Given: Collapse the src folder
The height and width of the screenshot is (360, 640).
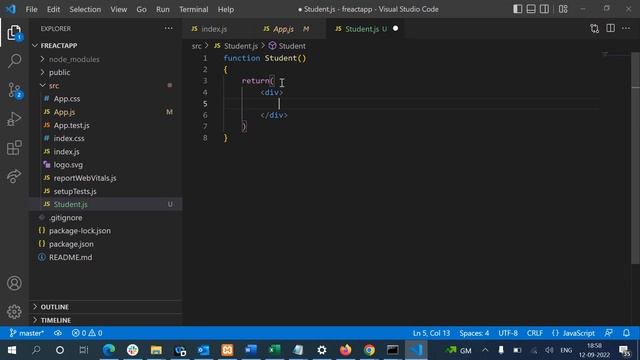Looking at the screenshot, I should pos(105,86).
